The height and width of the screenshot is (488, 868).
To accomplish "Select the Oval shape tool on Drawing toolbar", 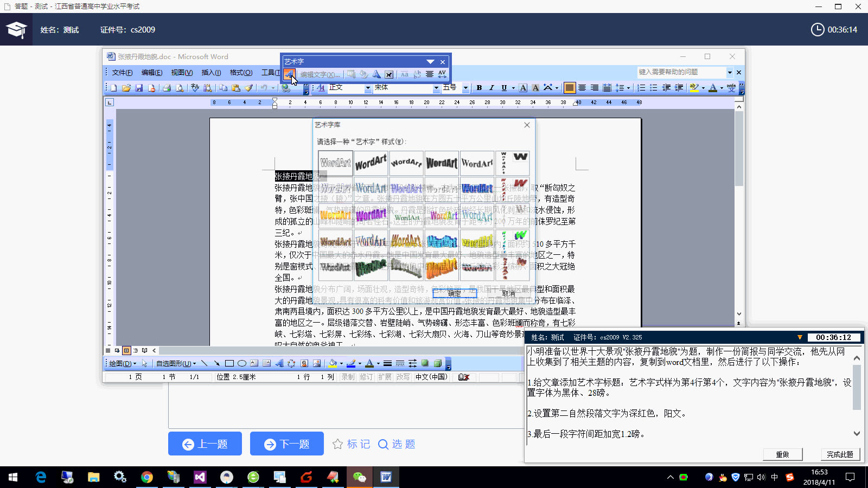I will 242,363.
